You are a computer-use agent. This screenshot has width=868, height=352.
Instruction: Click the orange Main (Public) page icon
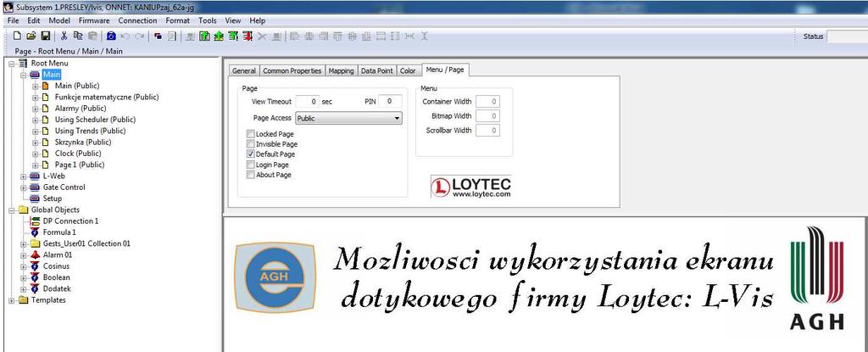click(x=46, y=86)
